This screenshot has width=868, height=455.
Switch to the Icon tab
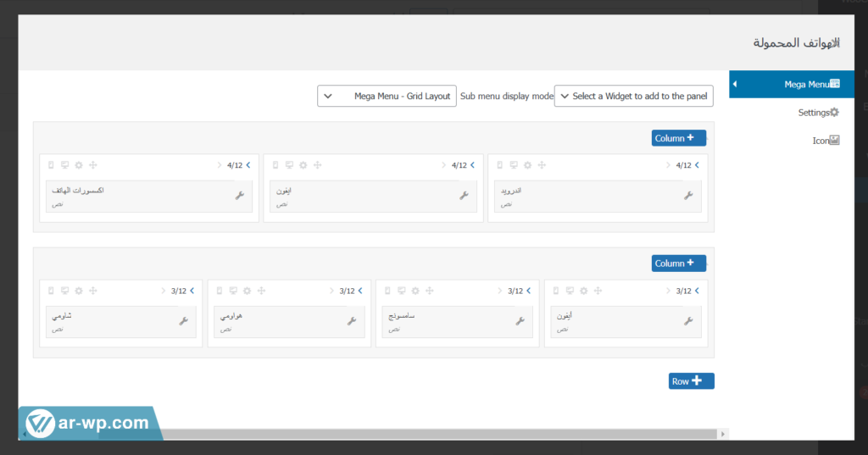(x=825, y=141)
